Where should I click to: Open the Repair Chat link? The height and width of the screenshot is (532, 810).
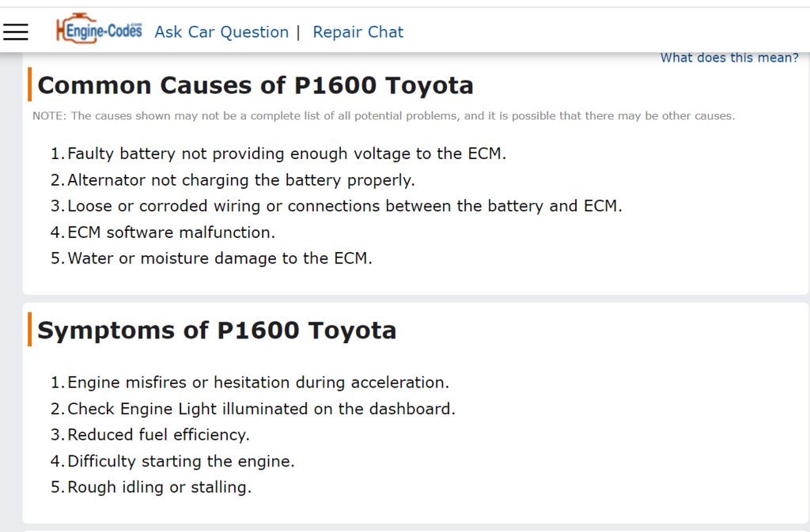[x=358, y=32]
